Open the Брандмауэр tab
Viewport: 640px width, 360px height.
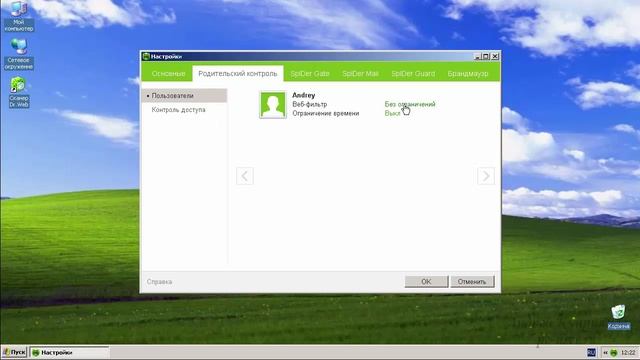coord(468,74)
